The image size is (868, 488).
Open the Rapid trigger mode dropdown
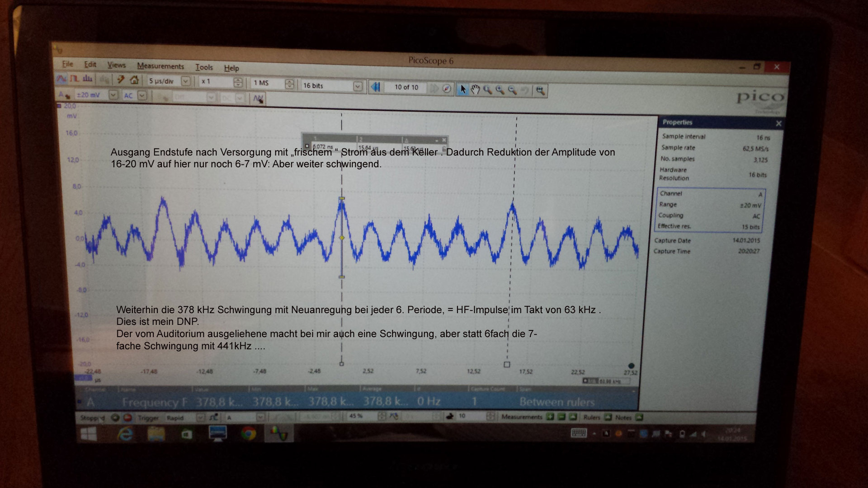[200, 418]
